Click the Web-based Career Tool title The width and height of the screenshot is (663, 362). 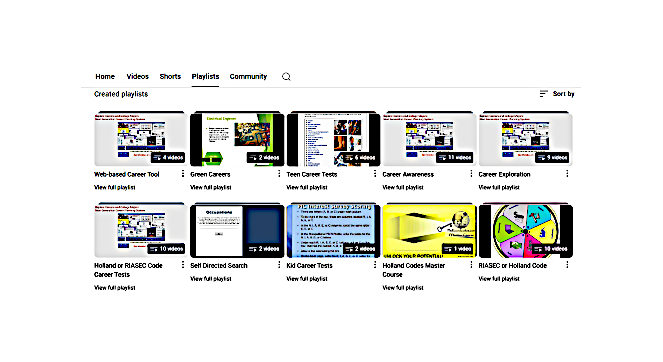(x=126, y=174)
